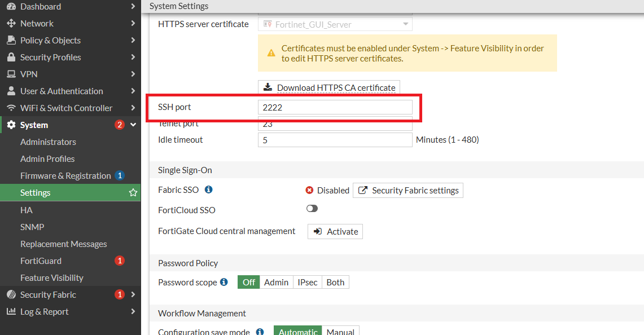Viewport: 644px width, 335px height.
Task: Select the Settings menu item
Action: point(70,192)
